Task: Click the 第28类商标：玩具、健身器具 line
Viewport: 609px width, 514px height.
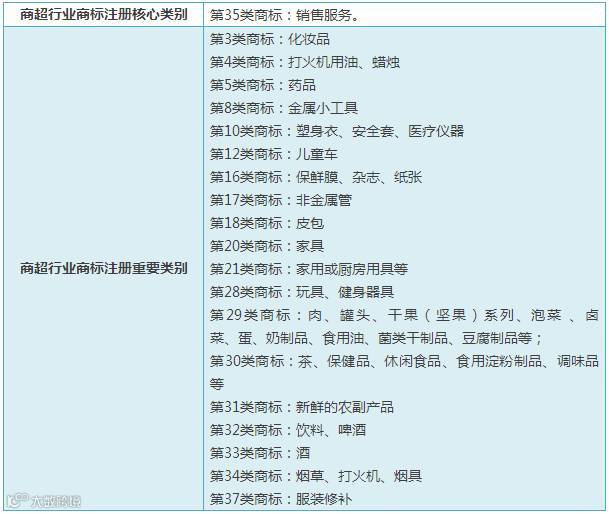Action: 302,291
